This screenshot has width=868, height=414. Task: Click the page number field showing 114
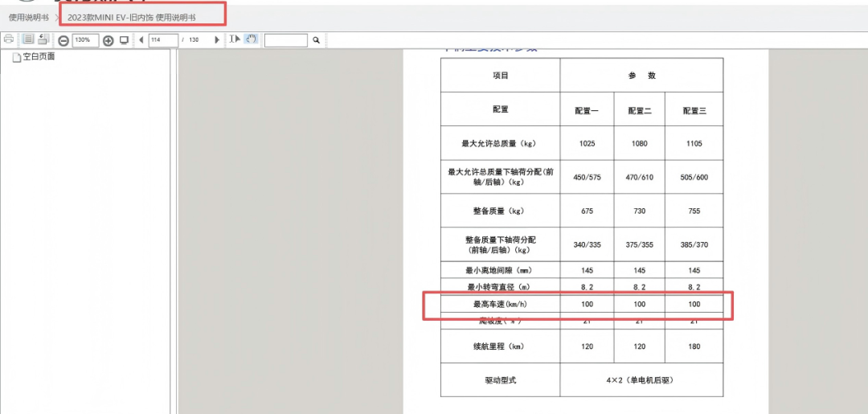[x=162, y=40]
